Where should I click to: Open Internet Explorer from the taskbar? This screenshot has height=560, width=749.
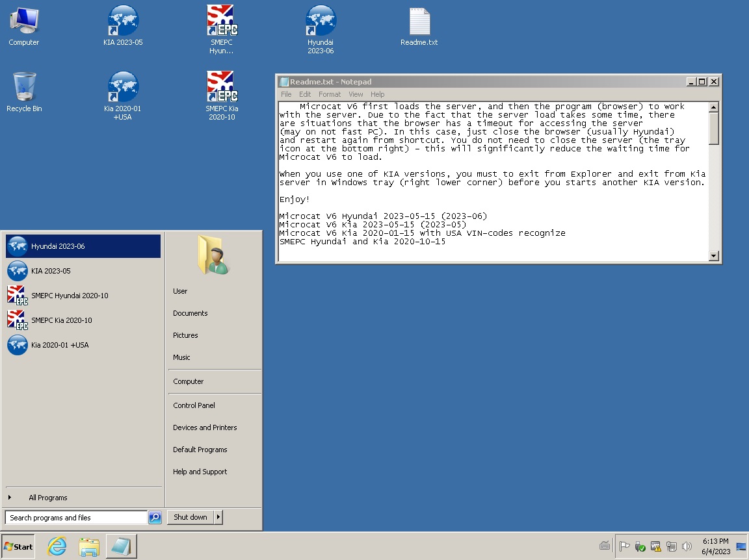coord(57,546)
